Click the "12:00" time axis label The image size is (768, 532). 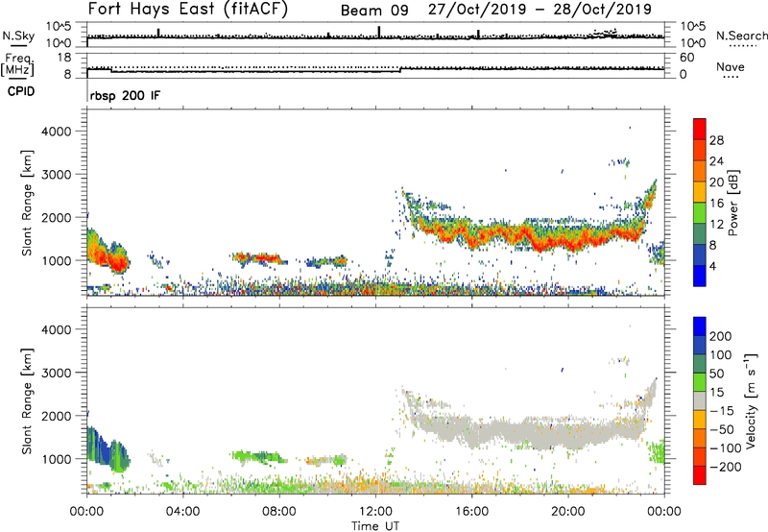point(375,512)
